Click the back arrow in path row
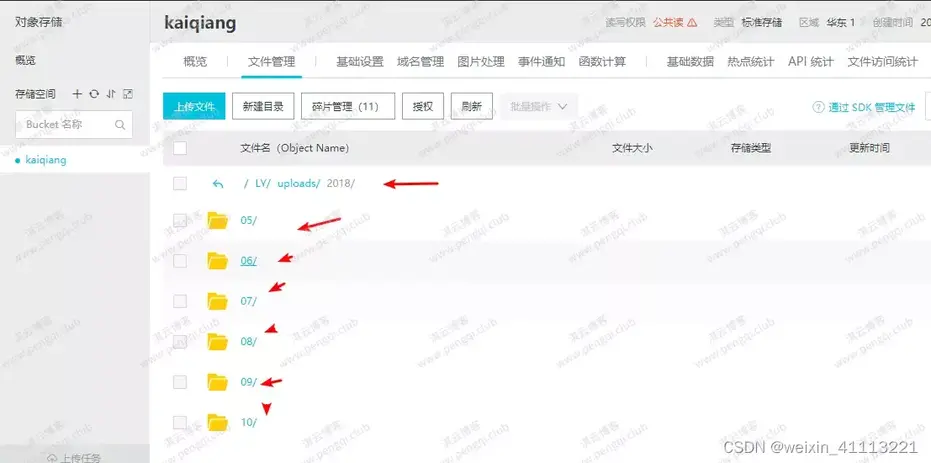The width and height of the screenshot is (931, 463). tap(217, 184)
